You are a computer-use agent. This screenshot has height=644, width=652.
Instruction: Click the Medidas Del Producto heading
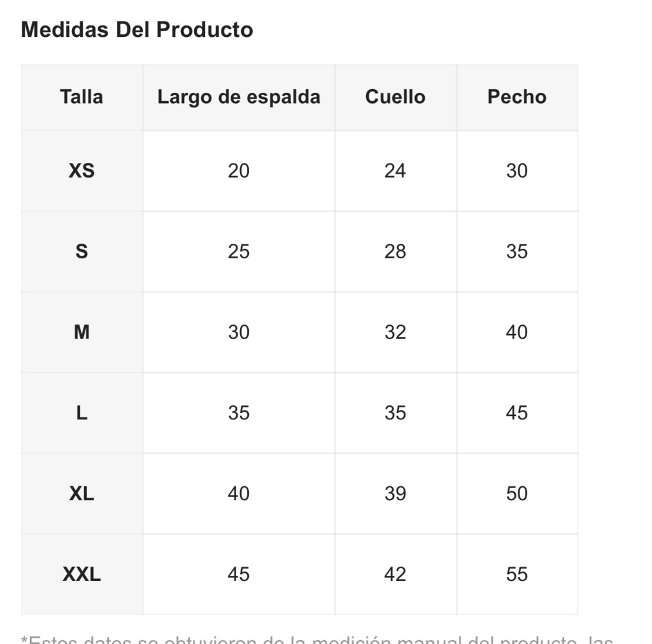pyautogui.click(x=137, y=29)
